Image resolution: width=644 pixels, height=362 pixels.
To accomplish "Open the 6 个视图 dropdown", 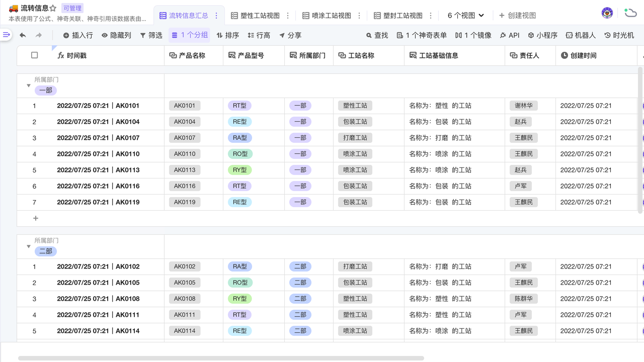I will pos(466,16).
